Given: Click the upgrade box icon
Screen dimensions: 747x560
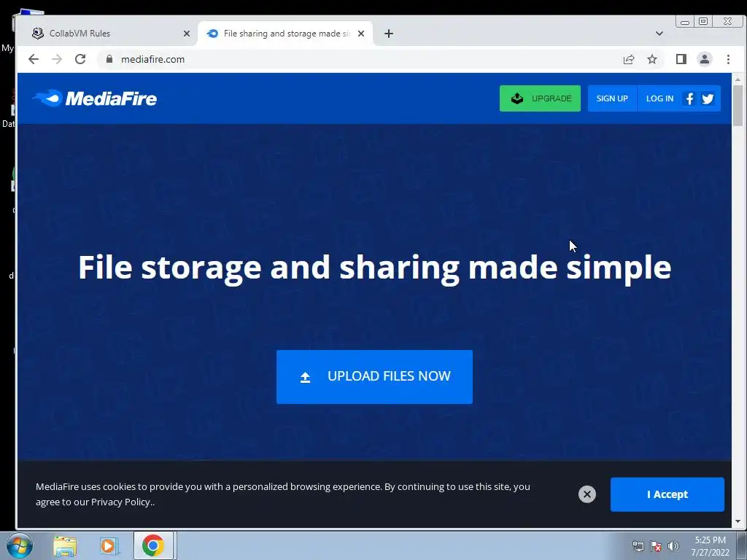Looking at the screenshot, I should click(x=517, y=98).
